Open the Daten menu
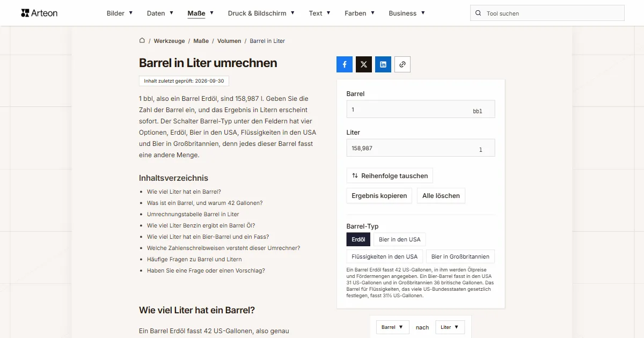Screen dimensions: 644x338 160,13
